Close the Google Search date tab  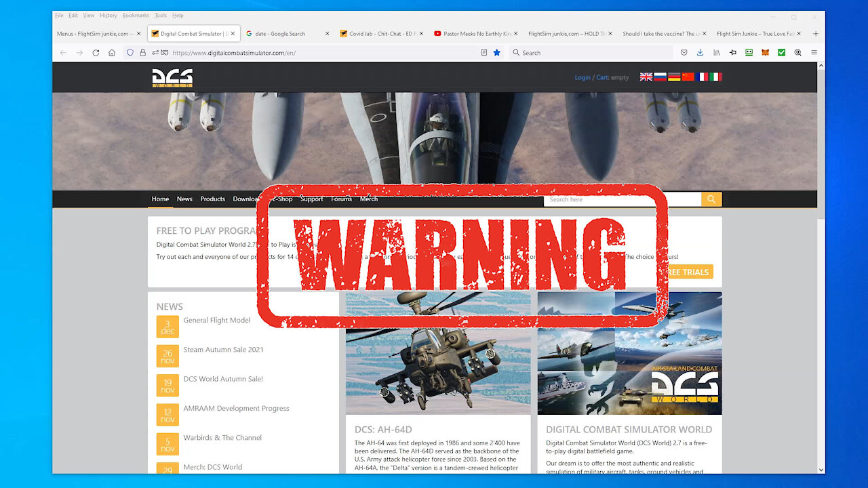[328, 34]
